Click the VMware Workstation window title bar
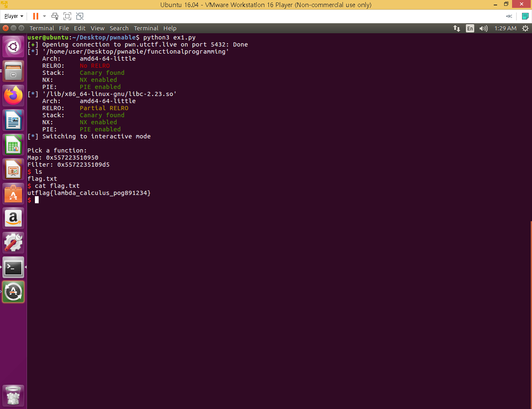The image size is (532, 409). (x=266, y=5)
